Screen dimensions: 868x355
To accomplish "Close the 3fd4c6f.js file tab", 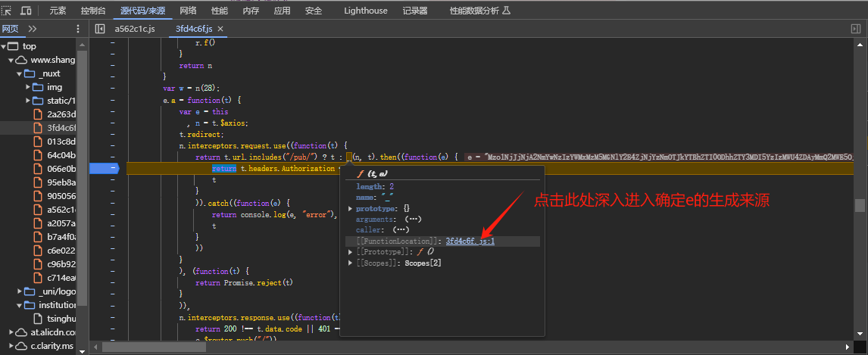I will [220, 29].
